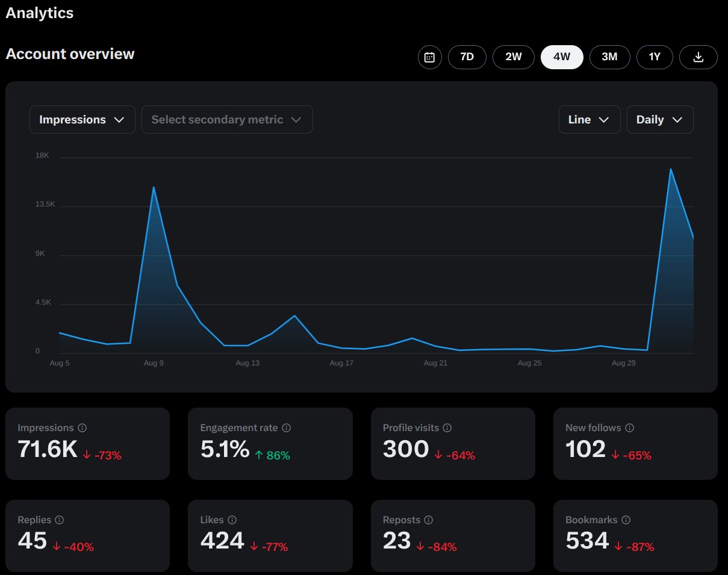The image size is (728, 575).
Task: Click the -73% impressions change
Action: (102, 456)
